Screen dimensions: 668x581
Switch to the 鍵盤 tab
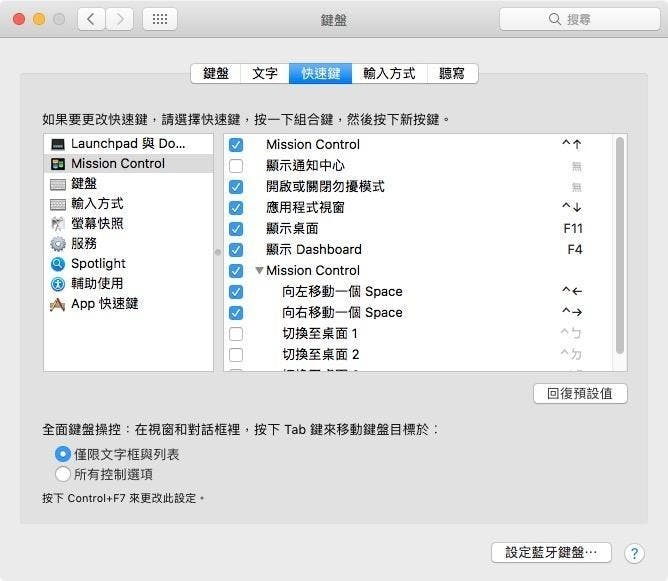click(x=216, y=74)
